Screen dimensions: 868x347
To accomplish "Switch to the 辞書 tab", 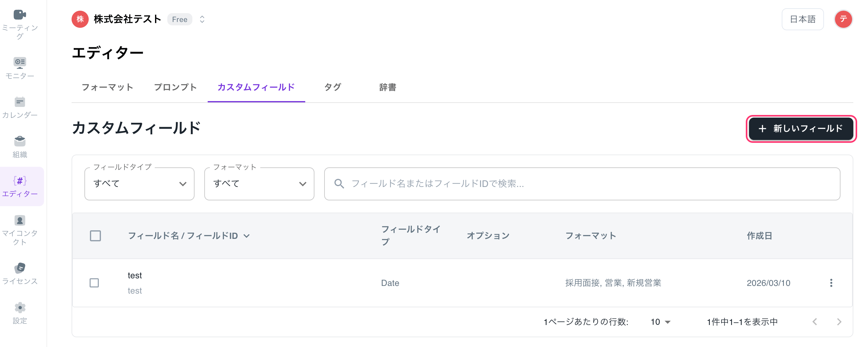I will point(388,87).
